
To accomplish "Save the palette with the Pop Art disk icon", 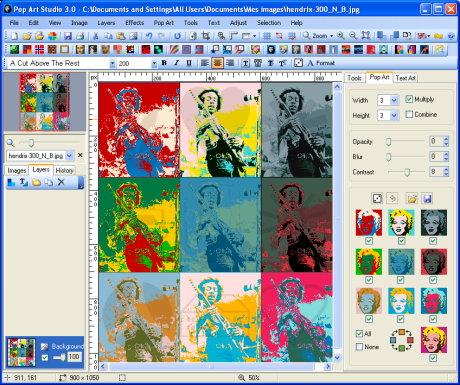I will 427,199.
